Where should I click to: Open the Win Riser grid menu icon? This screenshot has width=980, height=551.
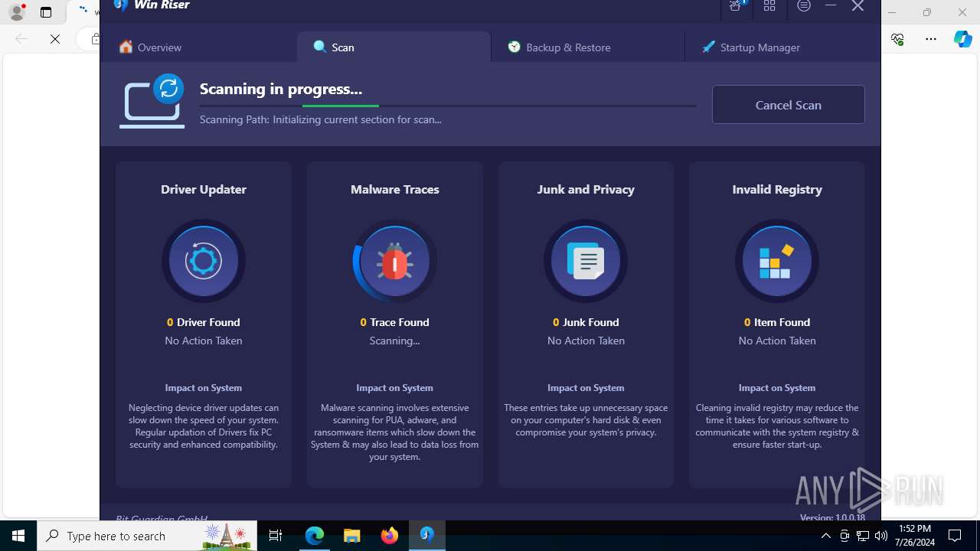[x=769, y=6]
